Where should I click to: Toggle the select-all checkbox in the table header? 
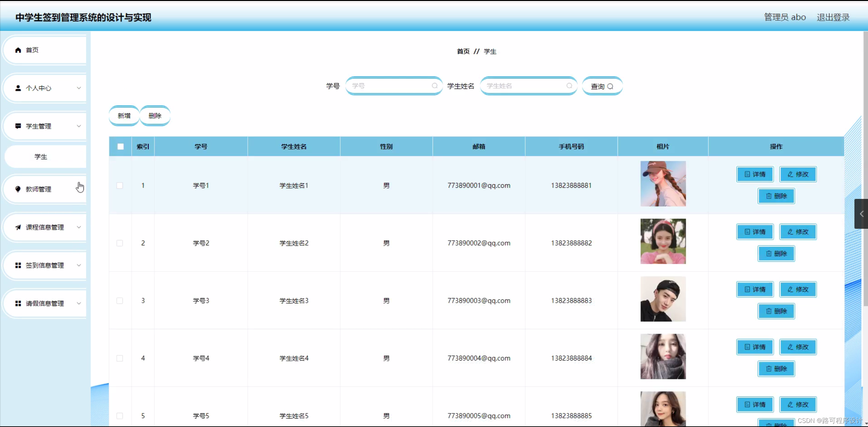[x=120, y=147]
